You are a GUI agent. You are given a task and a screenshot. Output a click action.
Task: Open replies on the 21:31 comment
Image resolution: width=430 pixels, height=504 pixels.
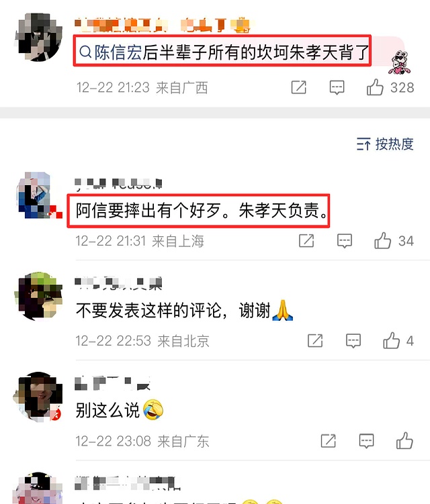[x=345, y=241]
